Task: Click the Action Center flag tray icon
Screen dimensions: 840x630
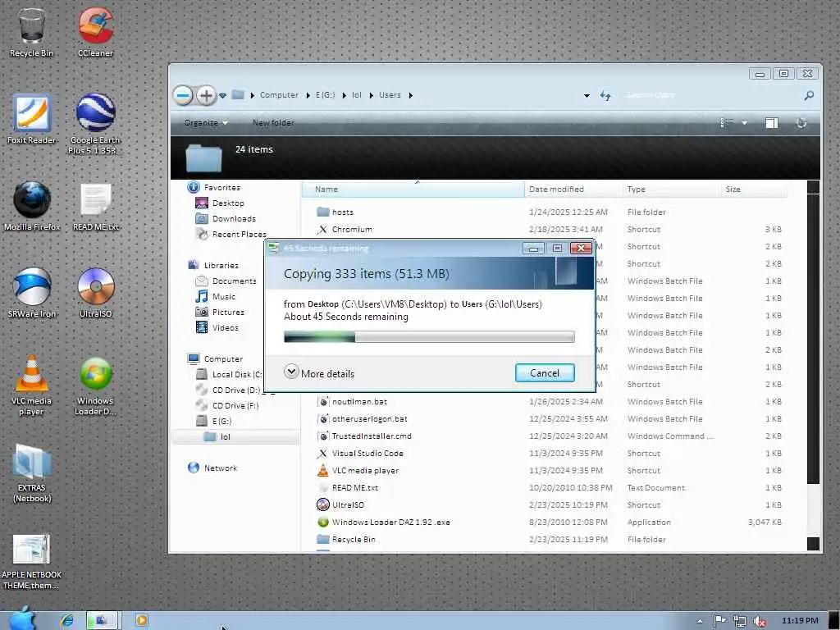Action: [720, 621]
